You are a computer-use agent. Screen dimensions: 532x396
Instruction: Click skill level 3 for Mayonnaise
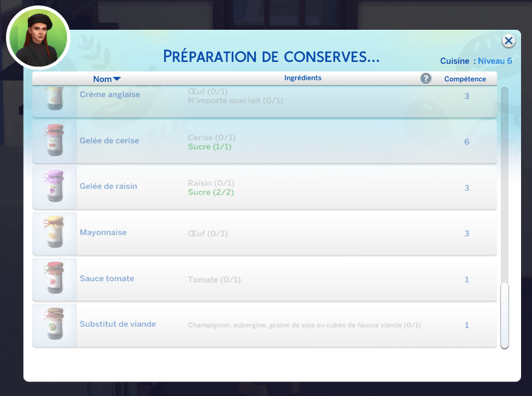[466, 234]
